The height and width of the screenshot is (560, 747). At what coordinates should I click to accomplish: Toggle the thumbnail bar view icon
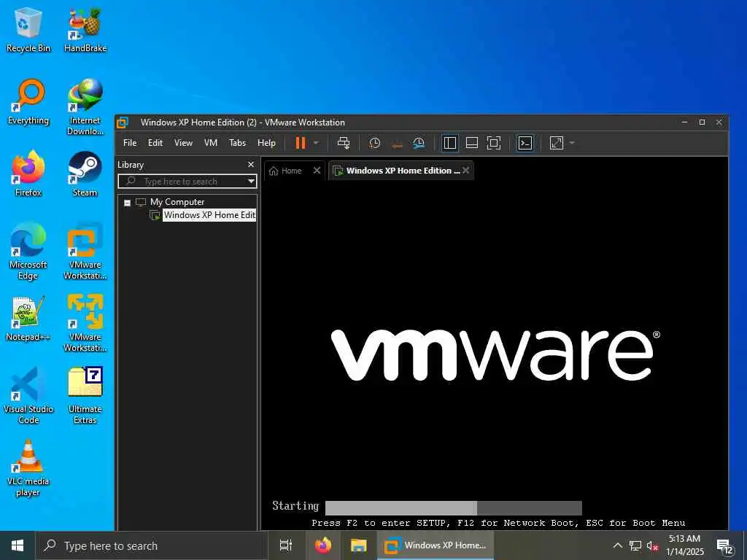point(472,143)
